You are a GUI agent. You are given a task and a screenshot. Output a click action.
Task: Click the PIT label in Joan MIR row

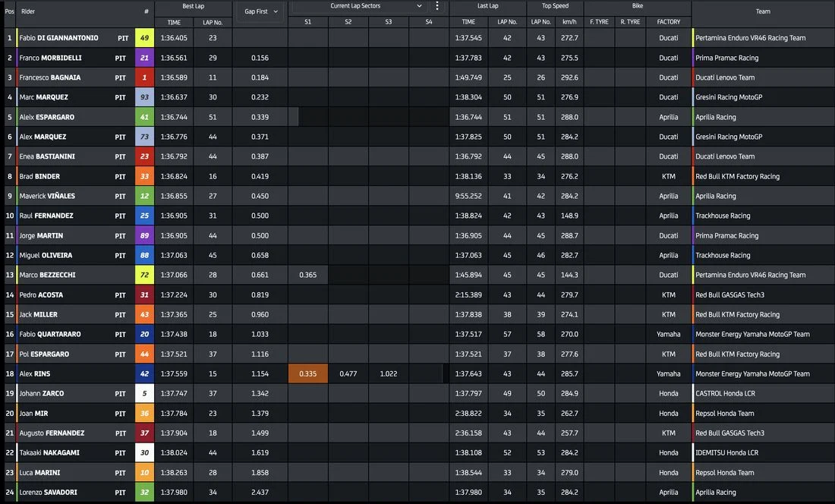tap(121, 414)
